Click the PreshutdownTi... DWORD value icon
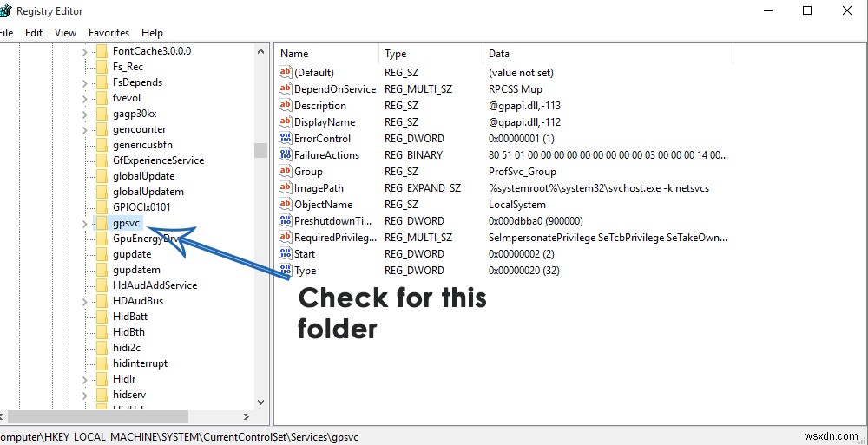This screenshot has height=445, width=868. tap(285, 220)
